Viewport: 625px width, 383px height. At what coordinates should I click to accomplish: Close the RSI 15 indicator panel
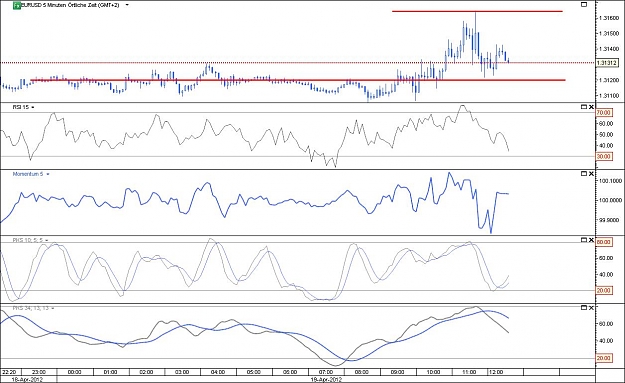click(591, 107)
